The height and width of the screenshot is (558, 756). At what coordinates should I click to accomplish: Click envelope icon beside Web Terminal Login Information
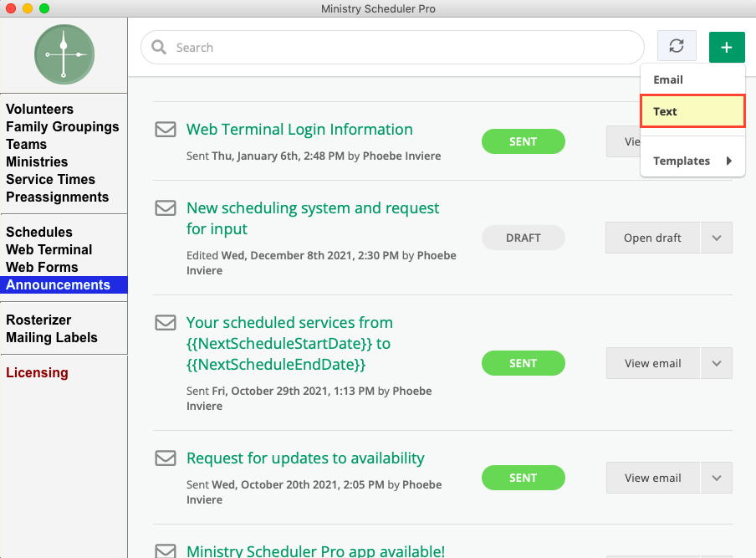[x=166, y=130]
